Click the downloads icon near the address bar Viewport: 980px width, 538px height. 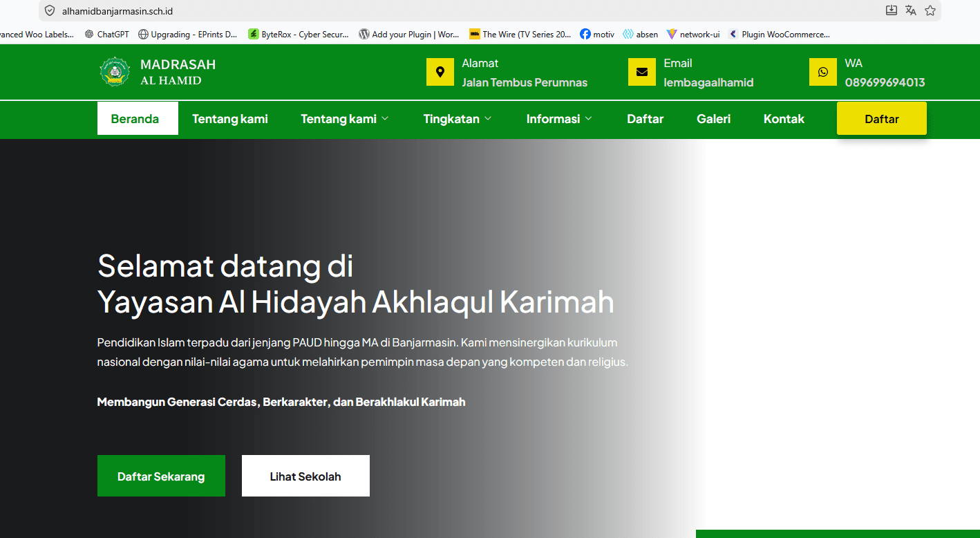(x=890, y=10)
